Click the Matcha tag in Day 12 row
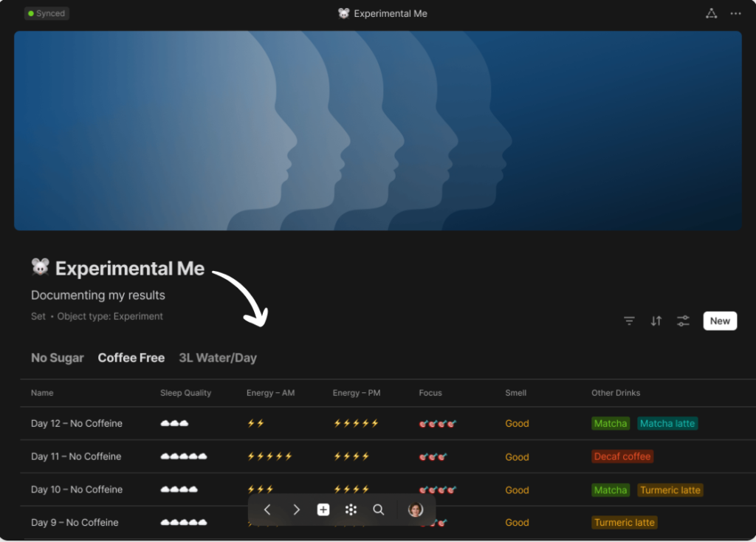 tap(611, 423)
